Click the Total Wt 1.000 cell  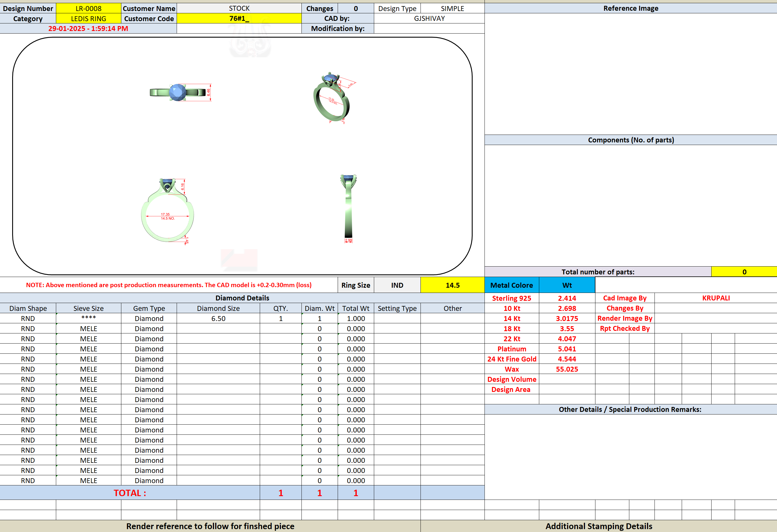coord(356,318)
